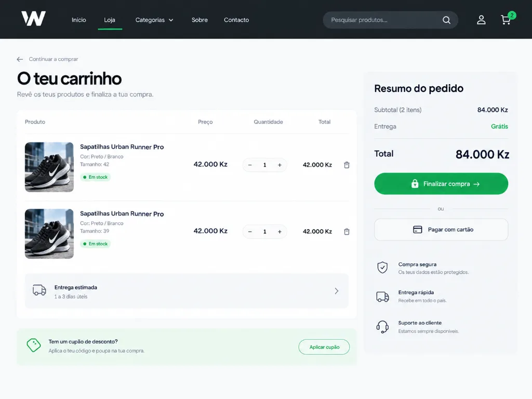Decrease quantity for size 39 item
532x399 pixels.
click(x=250, y=232)
